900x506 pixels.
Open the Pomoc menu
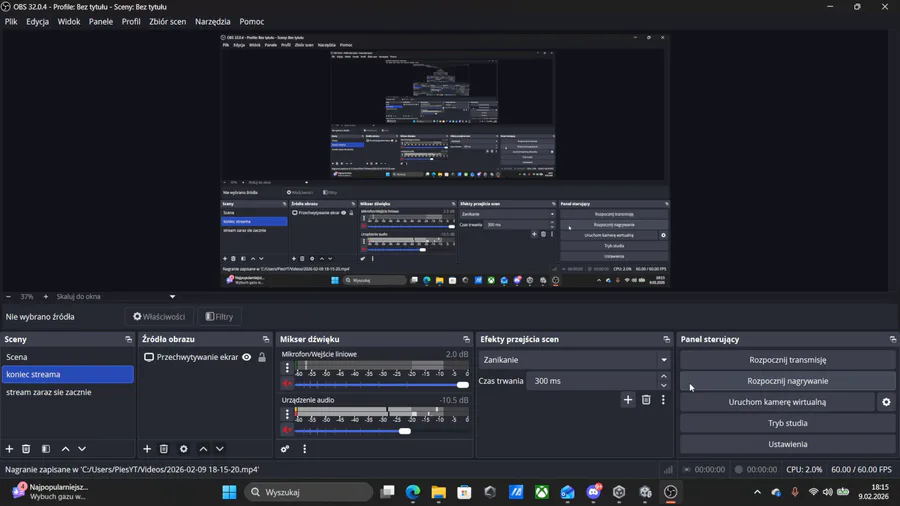point(251,21)
